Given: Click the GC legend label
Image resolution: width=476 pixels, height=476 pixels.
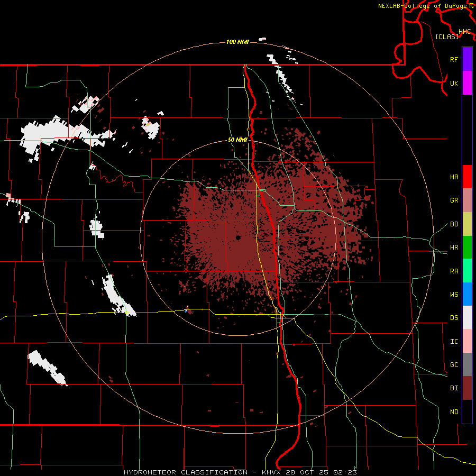Looking at the screenshot, I should pyautogui.click(x=454, y=365).
